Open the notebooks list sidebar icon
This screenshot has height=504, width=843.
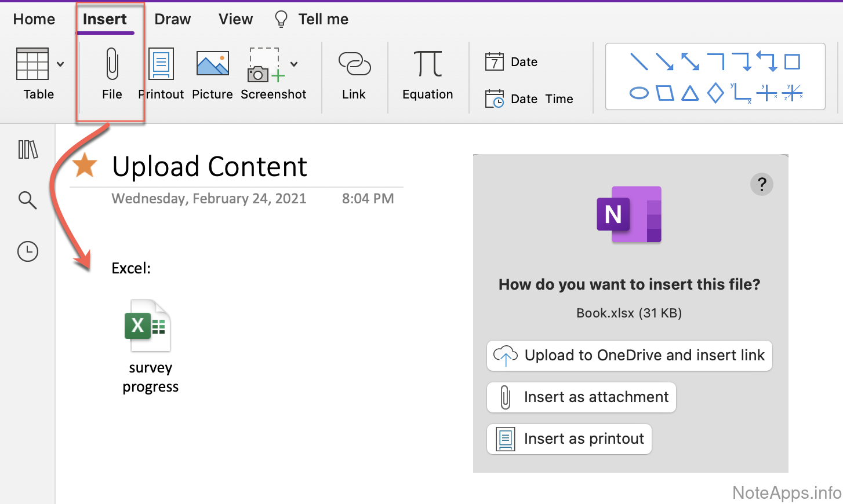point(28,149)
